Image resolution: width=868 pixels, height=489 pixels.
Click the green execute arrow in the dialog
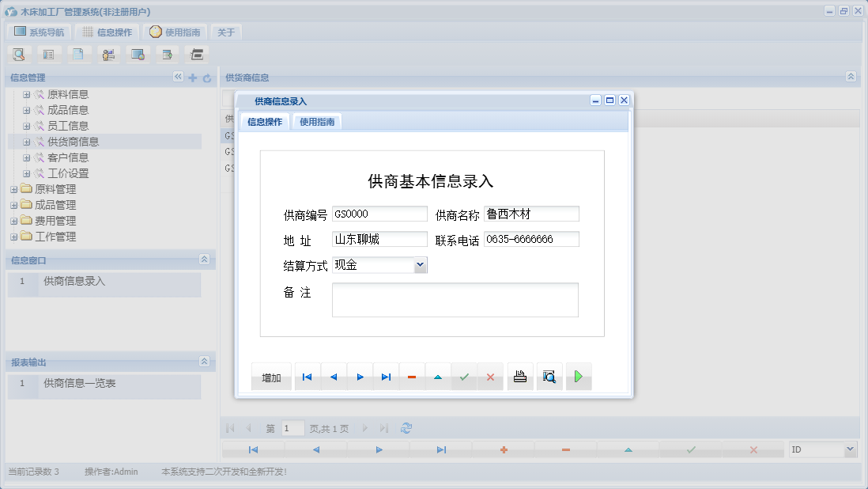pos(578,376)
